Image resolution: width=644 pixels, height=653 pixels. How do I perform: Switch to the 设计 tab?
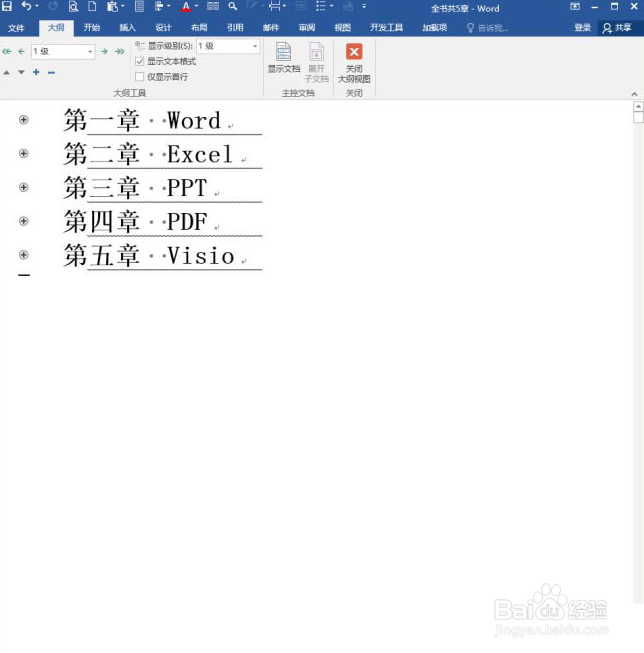coord(163,28)
